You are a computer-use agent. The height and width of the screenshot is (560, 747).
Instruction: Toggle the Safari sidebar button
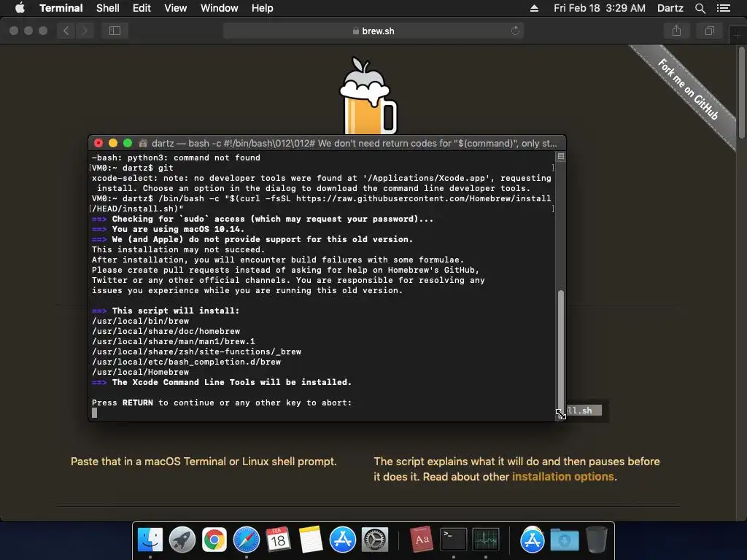(x=115, y=31)
